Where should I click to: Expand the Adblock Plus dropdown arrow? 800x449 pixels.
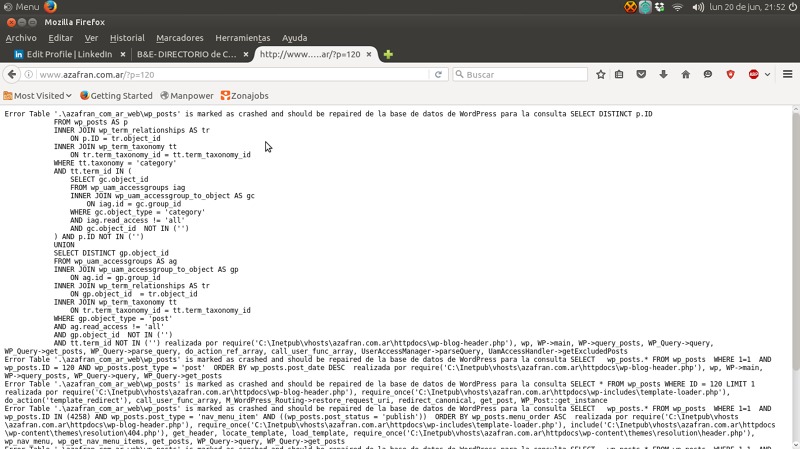pyautogui.click(x=765, y=75)
